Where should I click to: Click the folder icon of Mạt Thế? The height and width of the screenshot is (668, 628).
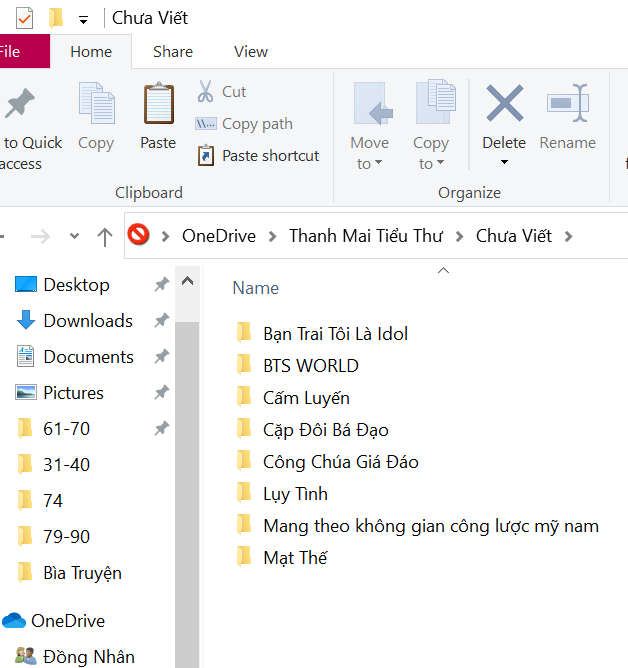coord(244,557)
